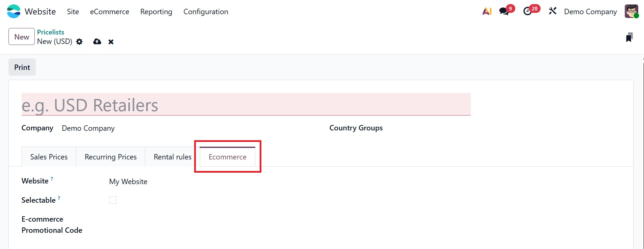Open the Demo Company switcher
Viewport: 644px width, 249px height.
click(x=590, y=11)
